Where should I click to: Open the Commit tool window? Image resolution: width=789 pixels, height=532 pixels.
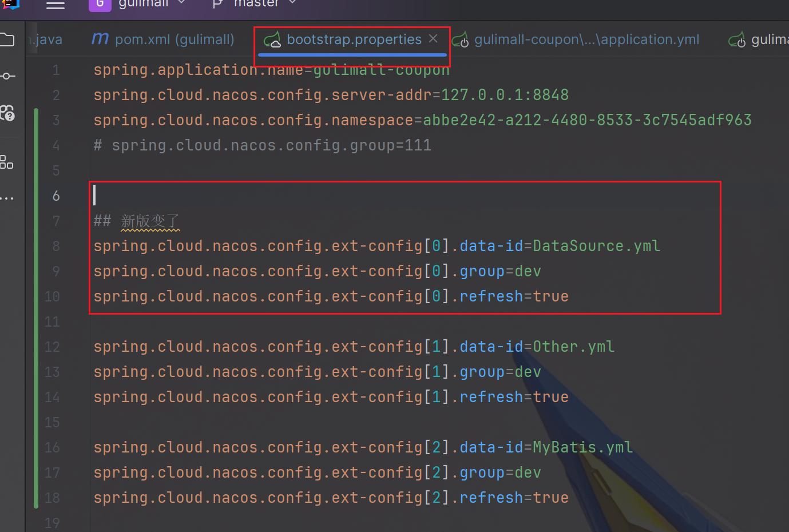[7, 76]
